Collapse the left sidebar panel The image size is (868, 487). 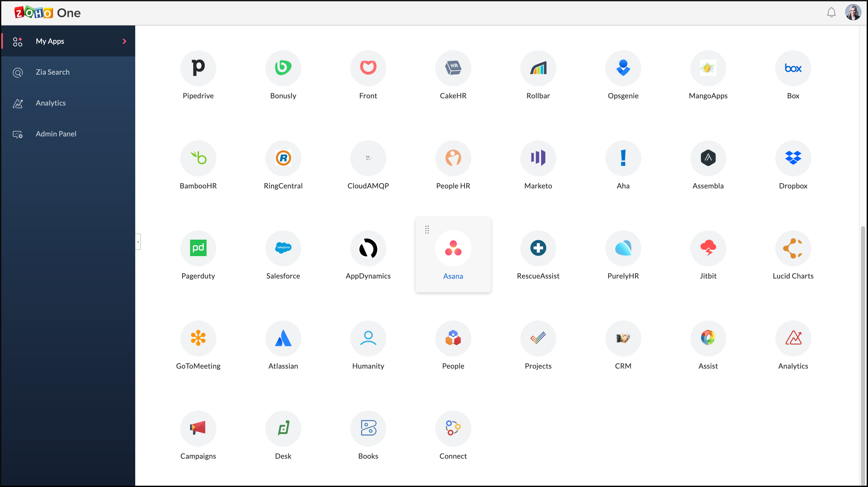coord(138,241)
